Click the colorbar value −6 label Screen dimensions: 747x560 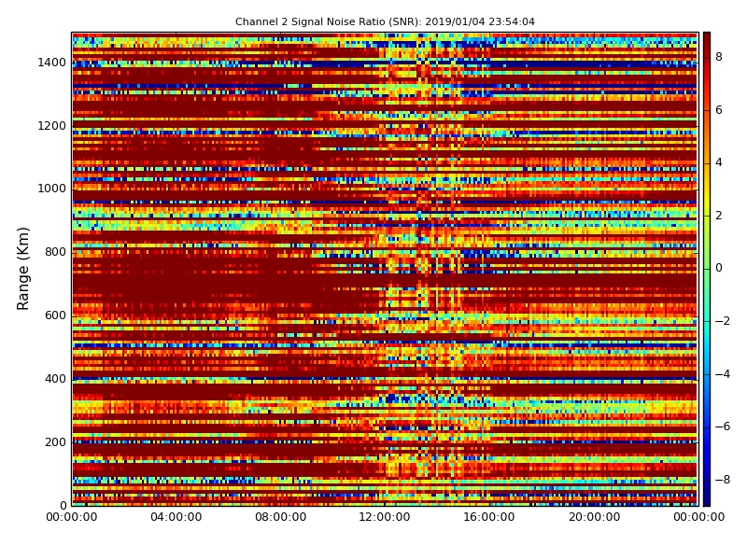(723, 427)
